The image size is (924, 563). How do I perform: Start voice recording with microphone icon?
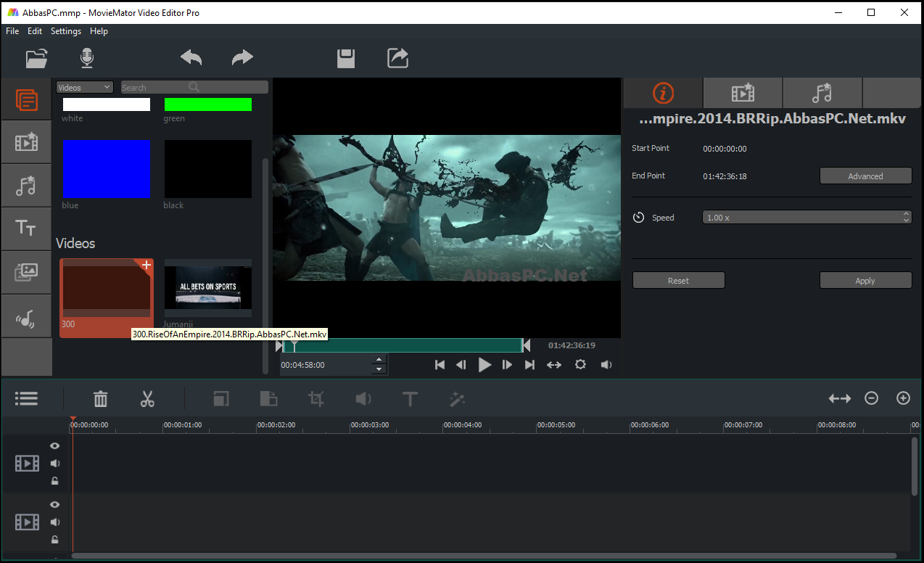(87, 58)
